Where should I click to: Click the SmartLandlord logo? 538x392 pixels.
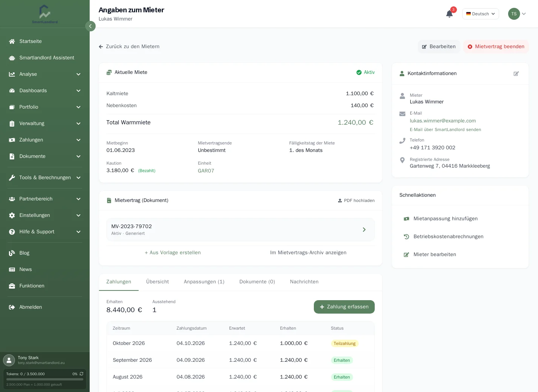click(x=45, y=14)
